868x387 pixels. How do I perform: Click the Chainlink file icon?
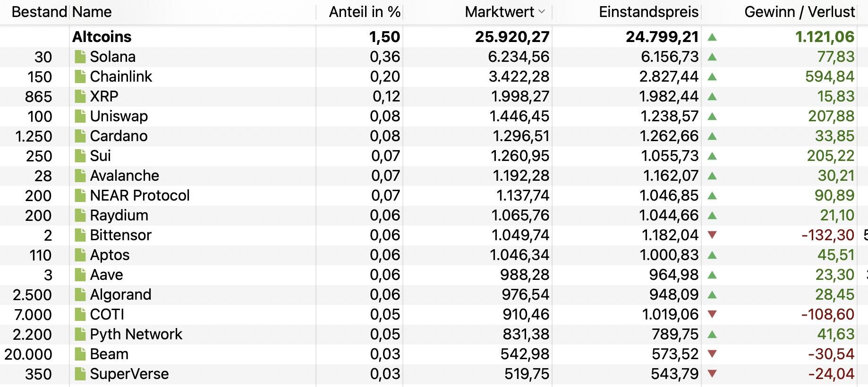(x=80, y=76)
